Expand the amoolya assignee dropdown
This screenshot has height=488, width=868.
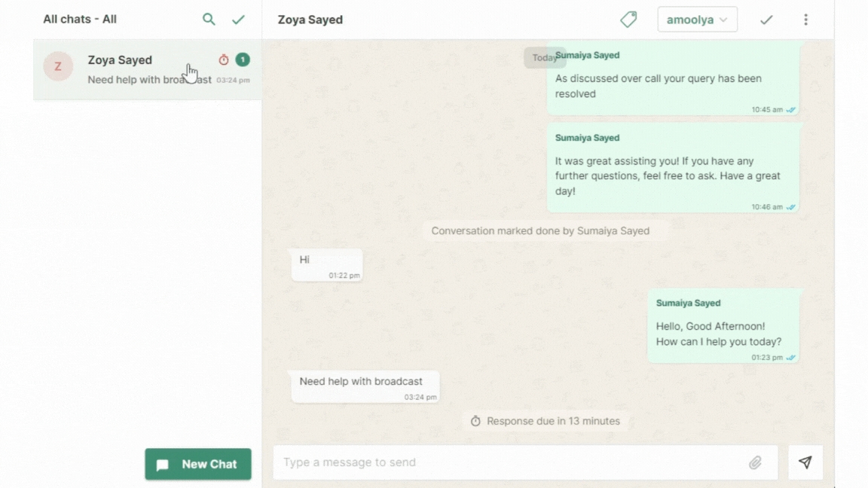[697, 20]
